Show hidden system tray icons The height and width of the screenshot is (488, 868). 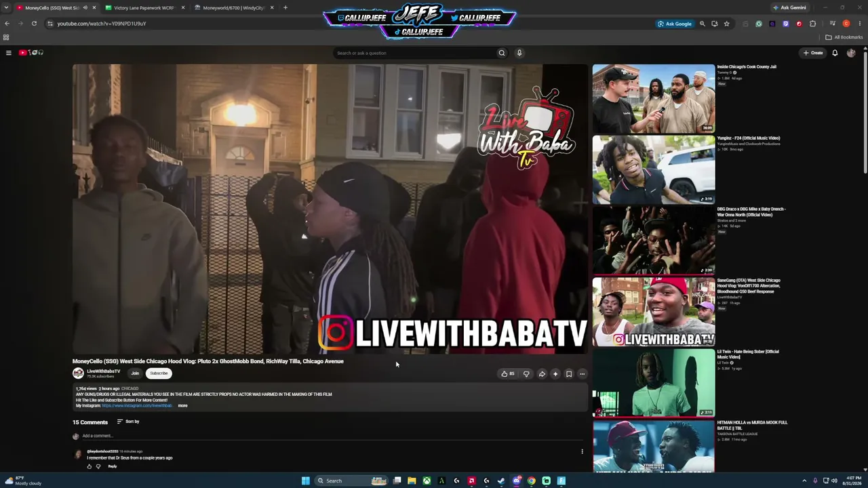[804, 481]
